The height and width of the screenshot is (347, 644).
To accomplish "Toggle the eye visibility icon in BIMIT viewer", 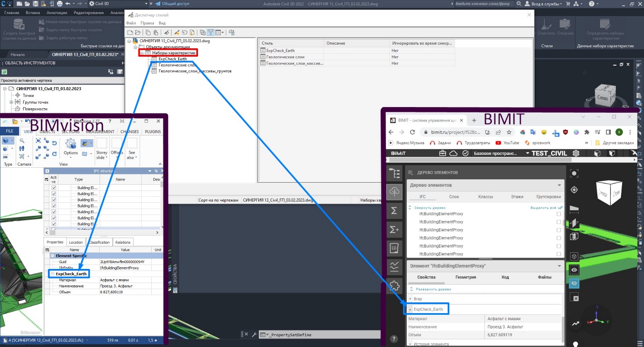I will (x=574, y=270).
